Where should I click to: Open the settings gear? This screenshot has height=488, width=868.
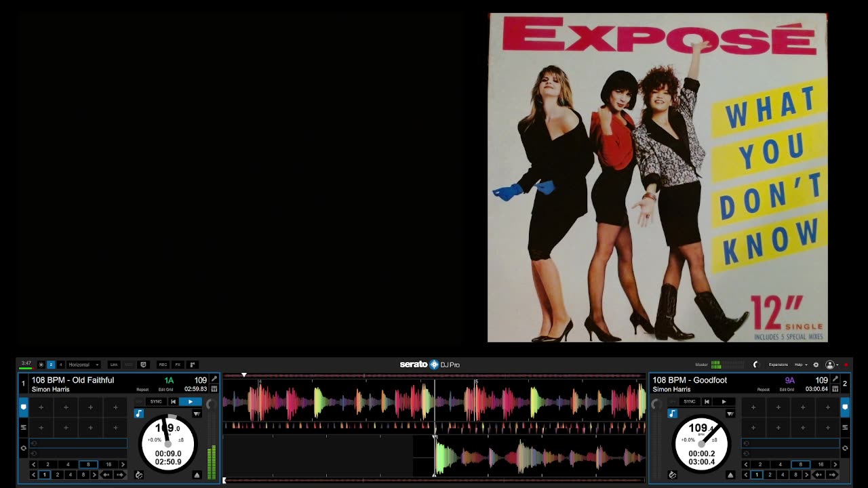[816, 365]
